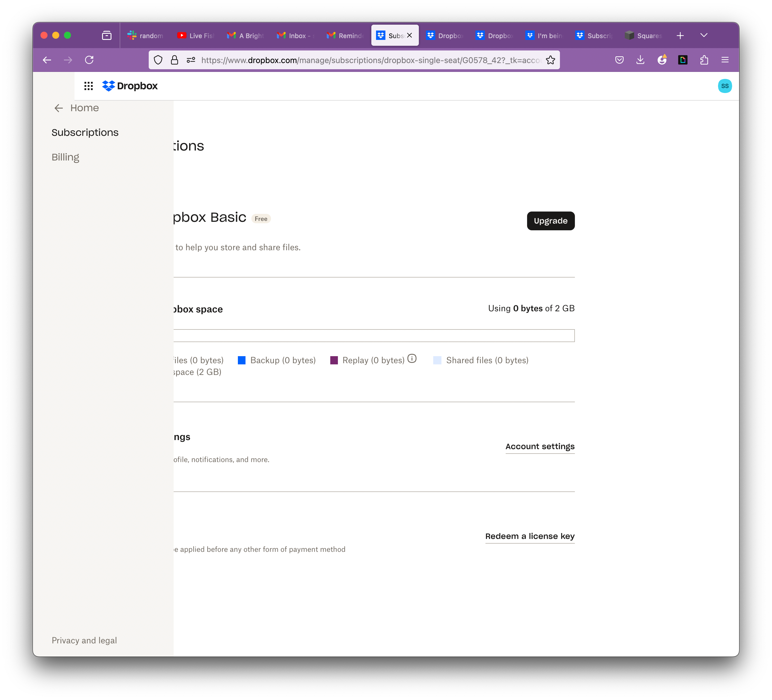The height and width of the screenshot is (700, 772).
Task: Open the Dropbox app grid launcher
Action: click(x=89, y=86)
